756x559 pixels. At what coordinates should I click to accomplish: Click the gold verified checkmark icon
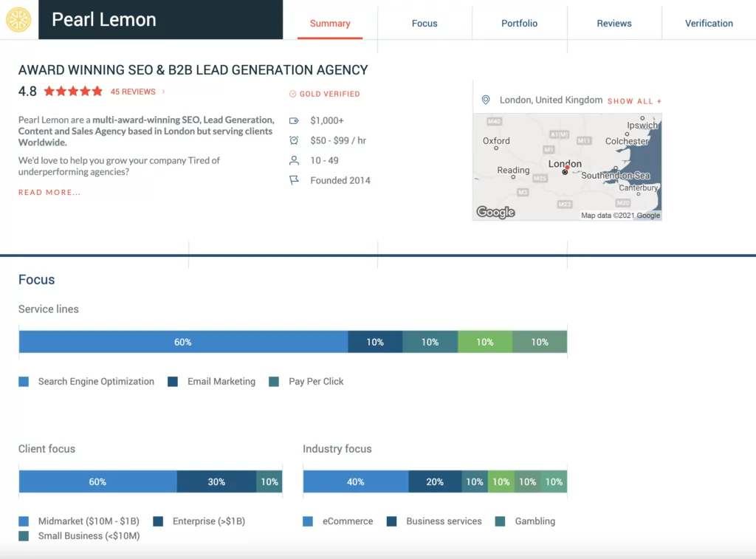292,94
